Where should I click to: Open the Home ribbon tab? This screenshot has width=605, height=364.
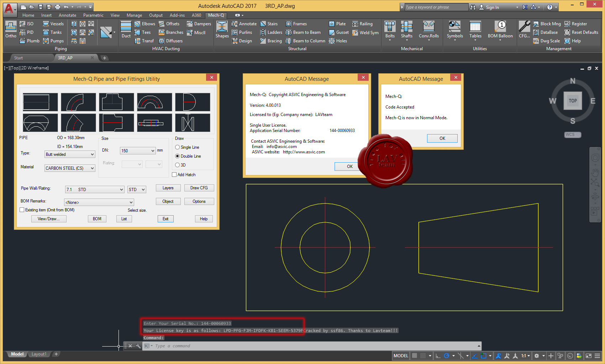(x=28, y=15)
